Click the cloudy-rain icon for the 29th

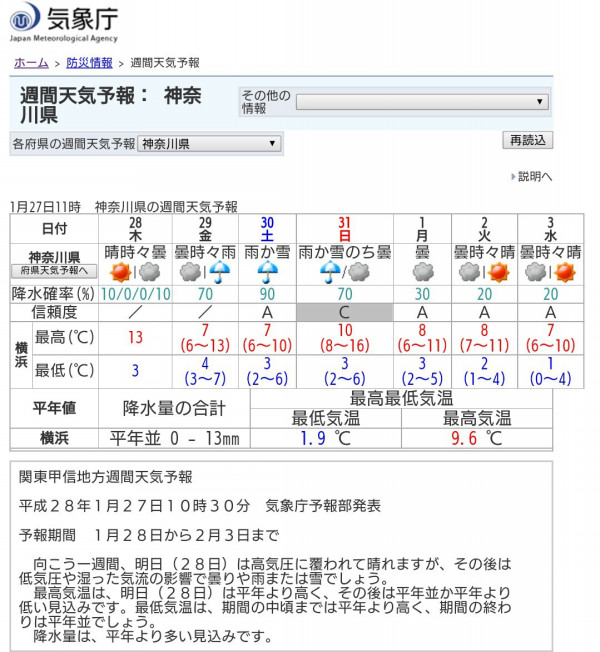pyautogui.click(x=204, y=271)
